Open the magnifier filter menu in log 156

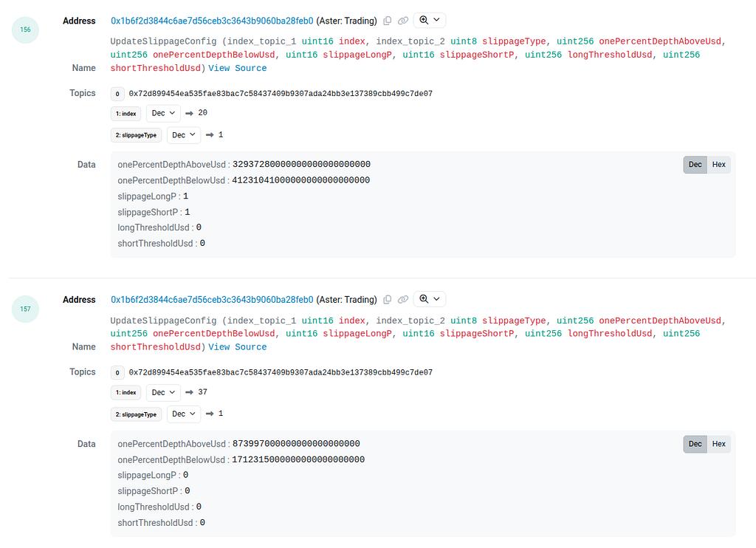[429, 21]
